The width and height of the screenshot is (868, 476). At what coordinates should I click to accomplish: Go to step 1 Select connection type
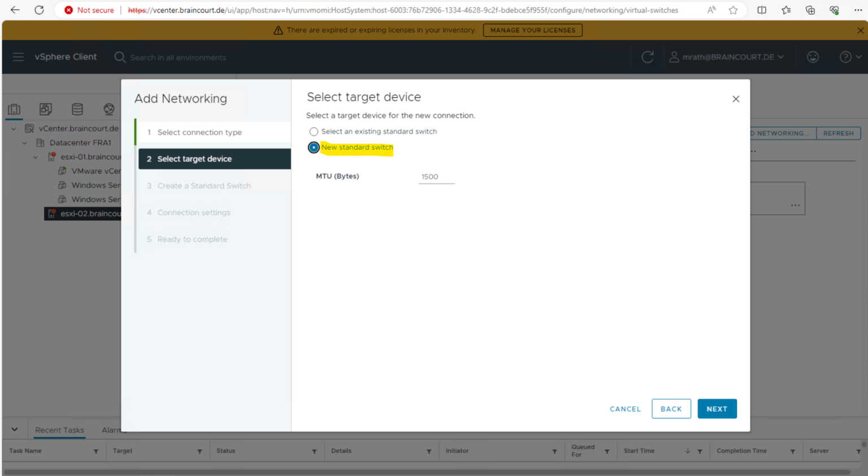199,132
